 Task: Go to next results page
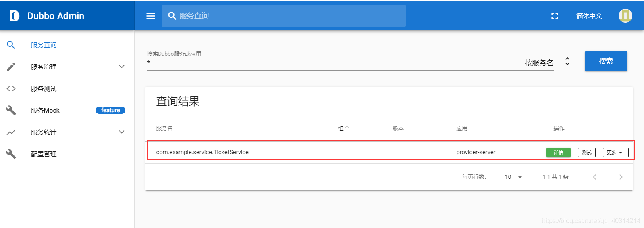coord(621,177)
